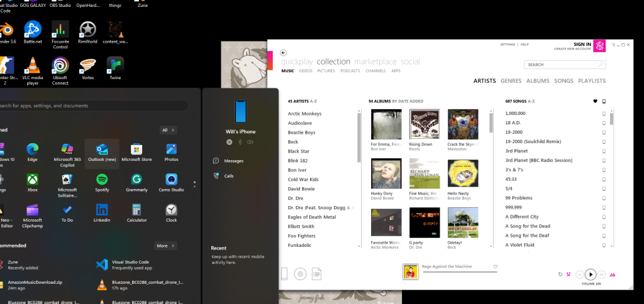Screen dimensions: 644x304
Task: Select artist Eagles of Death Metal
Action: pos(312,217)
